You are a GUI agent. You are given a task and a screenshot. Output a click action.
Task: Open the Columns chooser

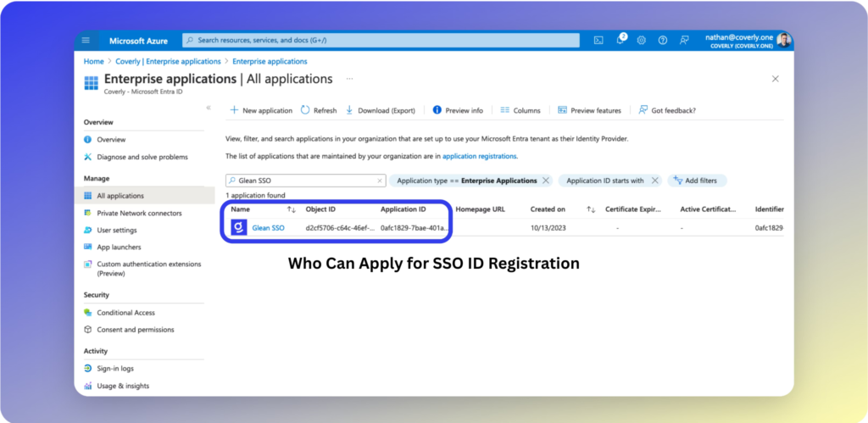pyautogui.click(x=520, y=110)
